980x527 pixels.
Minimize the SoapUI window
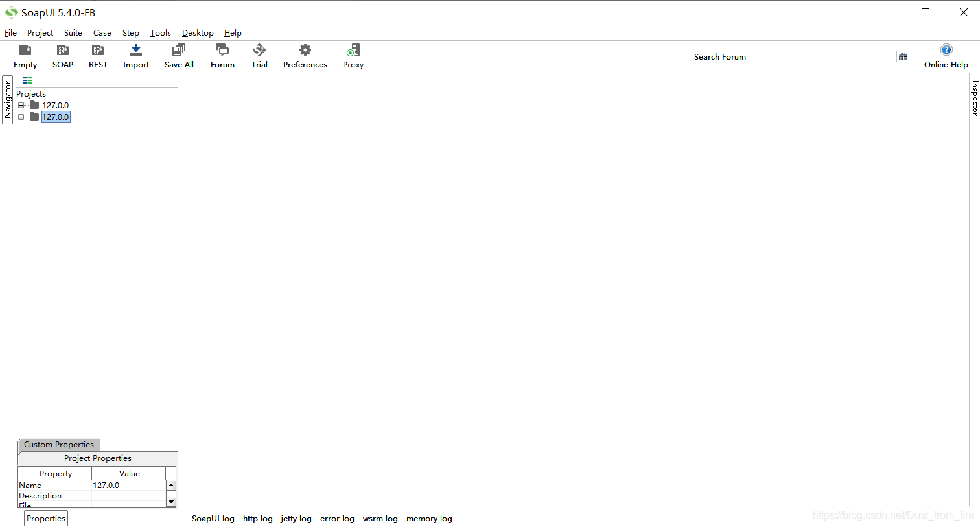888,12
